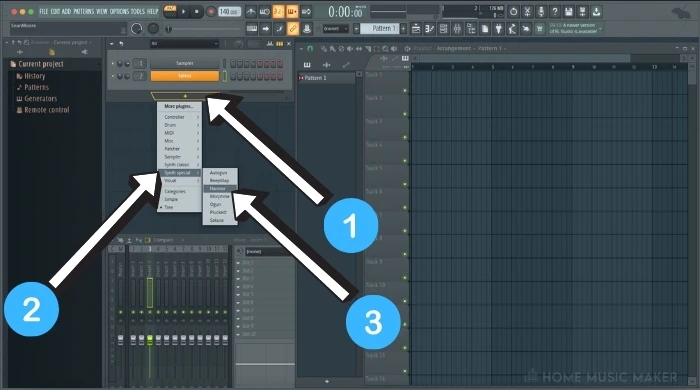Click the song position slider handle
This screenshot has height=390, width=700.
coord(168,29)
